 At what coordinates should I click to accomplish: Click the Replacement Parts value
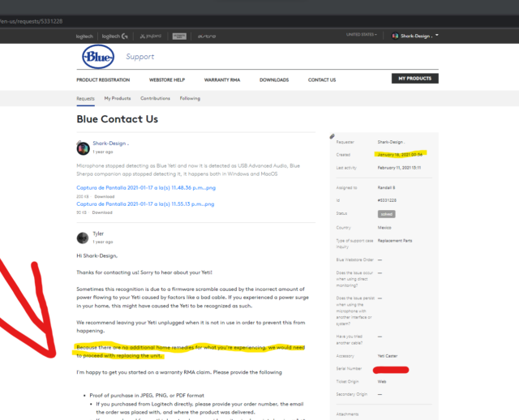(x=395, y=241)
